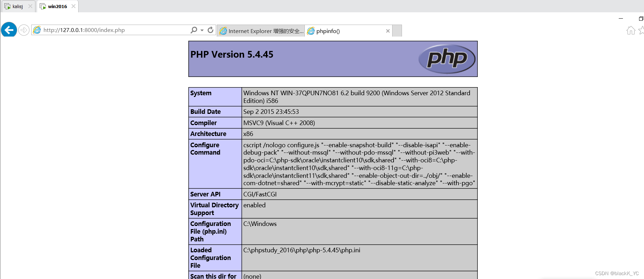Click the PHP Version 5.4.45 heading
The height and width of the screenshot is (279, 644).
point(232,54)
